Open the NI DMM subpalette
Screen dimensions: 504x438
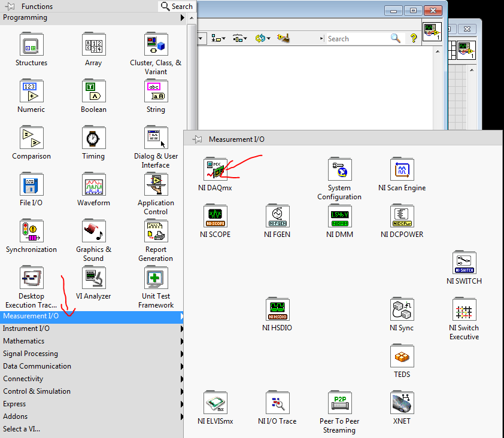tap(340, 215)
